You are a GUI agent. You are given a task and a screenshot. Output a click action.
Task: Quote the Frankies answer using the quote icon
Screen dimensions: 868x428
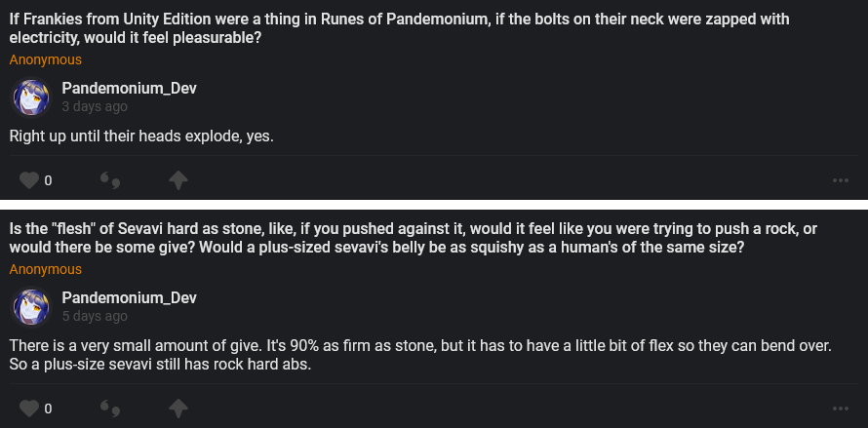click(110, 180)
